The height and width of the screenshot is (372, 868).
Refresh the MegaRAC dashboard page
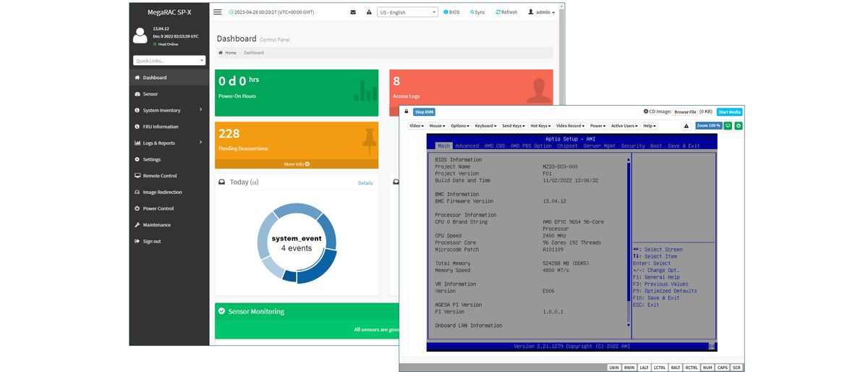pos(506,12)
